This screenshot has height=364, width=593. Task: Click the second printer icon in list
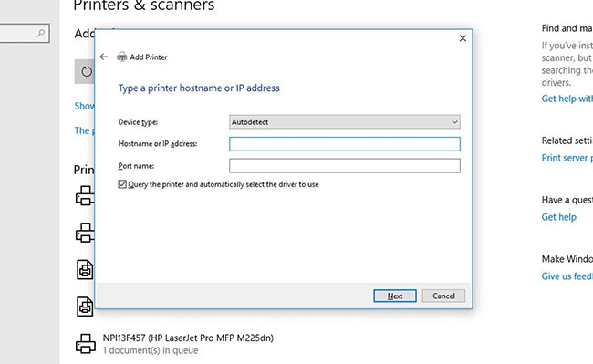click(x=85, y=233)
